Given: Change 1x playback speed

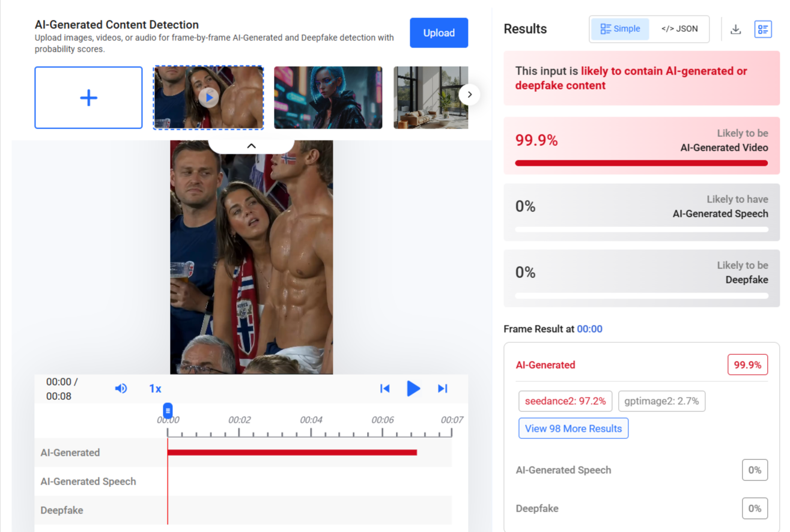Looking at the screenshot, I should pos(155,388).
